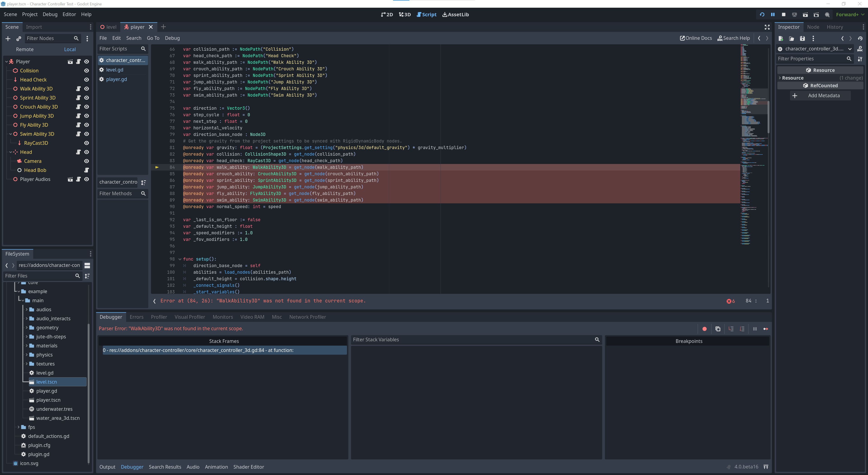Hide the Camera node
The height and width of the screenshot is (475, 868).
pyautogui.click(x=87, y=161)
